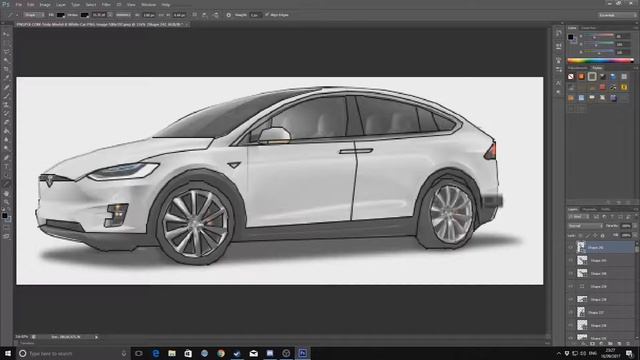The width and height of the screenshot is (640, 360).
Task: Select the Clone Stamp tool
Action: tap(6, 105)
